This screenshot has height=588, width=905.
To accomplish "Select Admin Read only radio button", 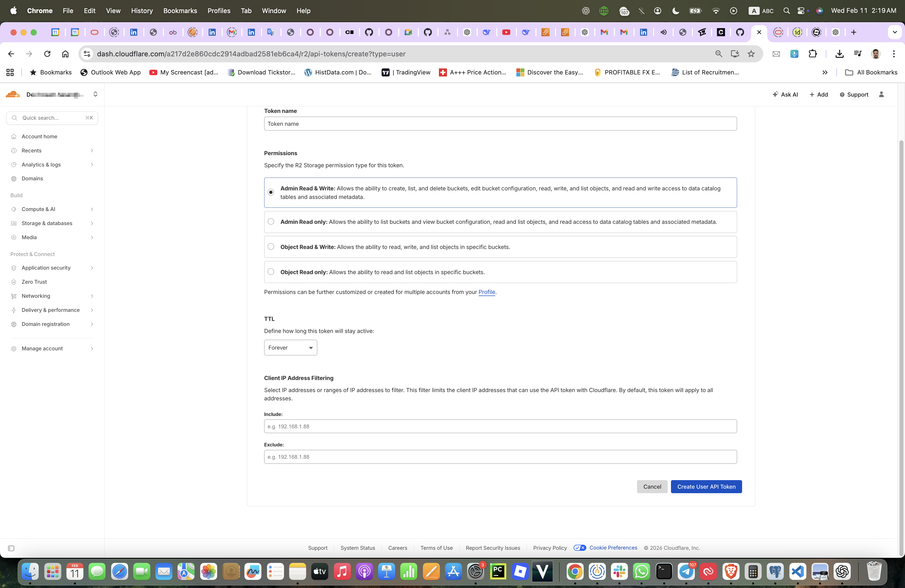I will 271,222.
